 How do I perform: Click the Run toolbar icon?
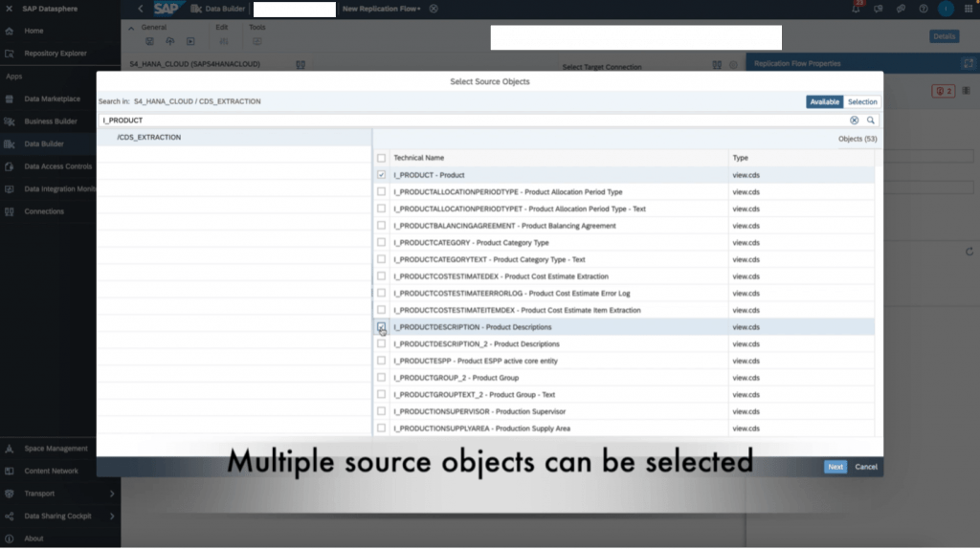(190, 41)
